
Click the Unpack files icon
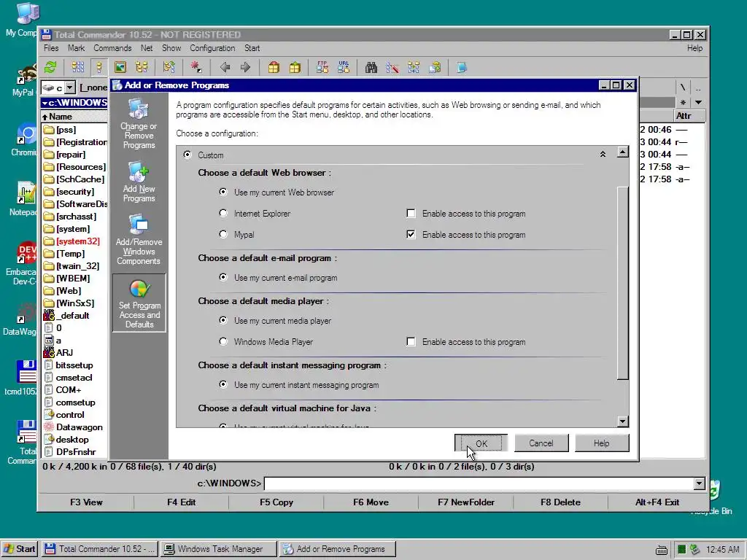point(295,67)
